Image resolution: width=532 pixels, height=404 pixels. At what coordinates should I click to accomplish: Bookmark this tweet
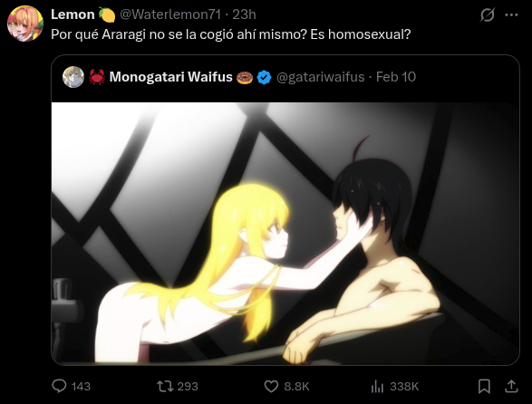pos(484,387)
